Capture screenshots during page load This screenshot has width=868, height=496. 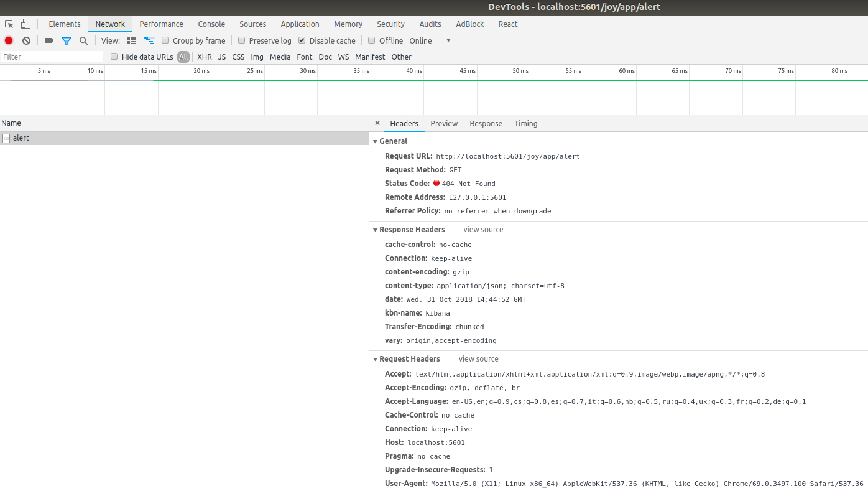[49, 40]
